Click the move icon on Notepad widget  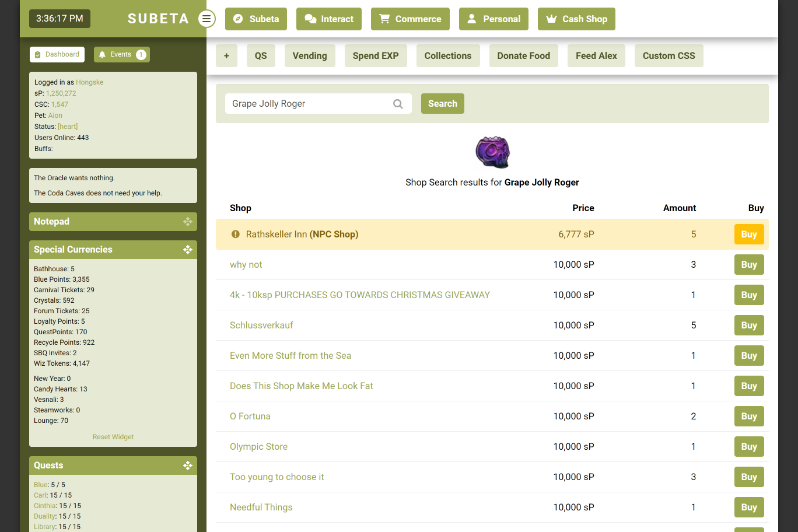[188, 222]
